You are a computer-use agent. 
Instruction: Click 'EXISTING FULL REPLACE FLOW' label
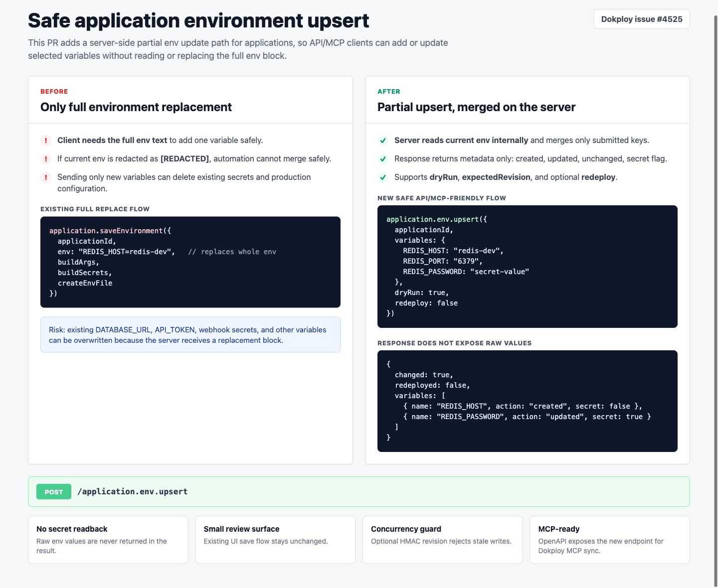pyautogui.click(x=95, y=209)
